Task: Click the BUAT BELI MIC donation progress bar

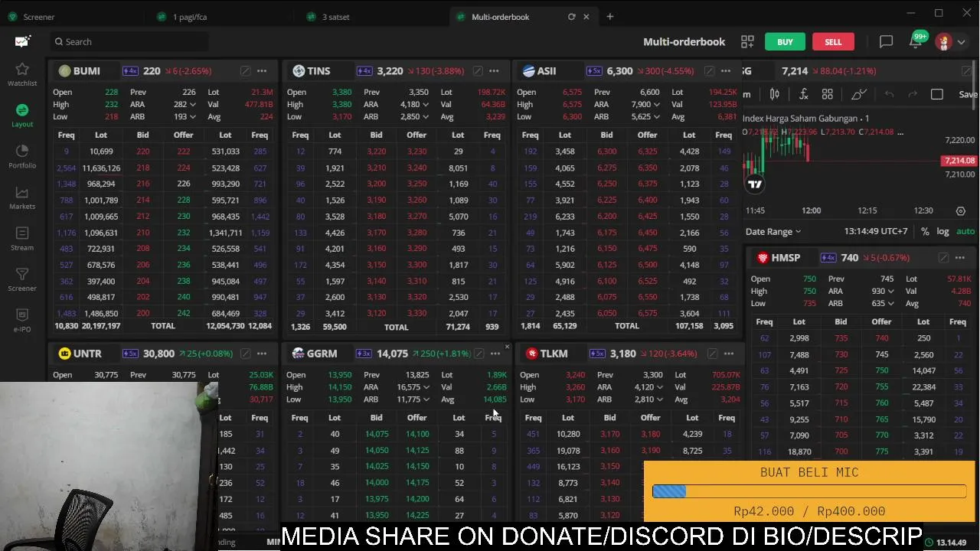Action: (x=809, y=492)
